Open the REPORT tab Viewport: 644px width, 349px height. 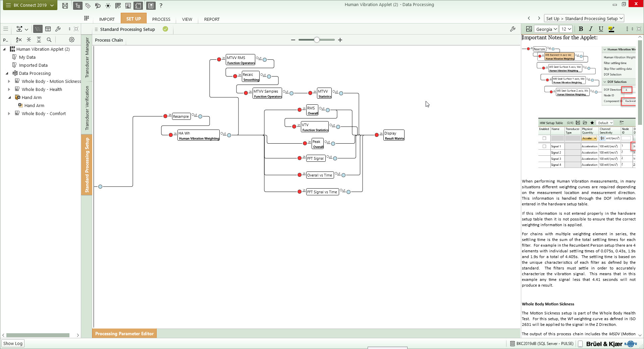point(212,19)
